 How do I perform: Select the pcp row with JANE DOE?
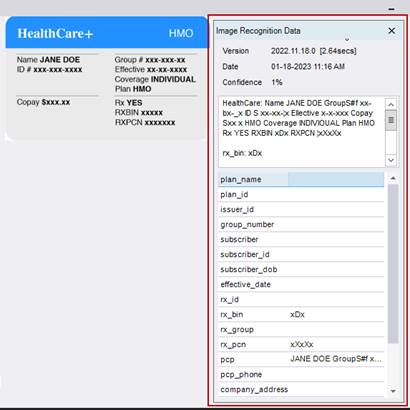point(301,359)
